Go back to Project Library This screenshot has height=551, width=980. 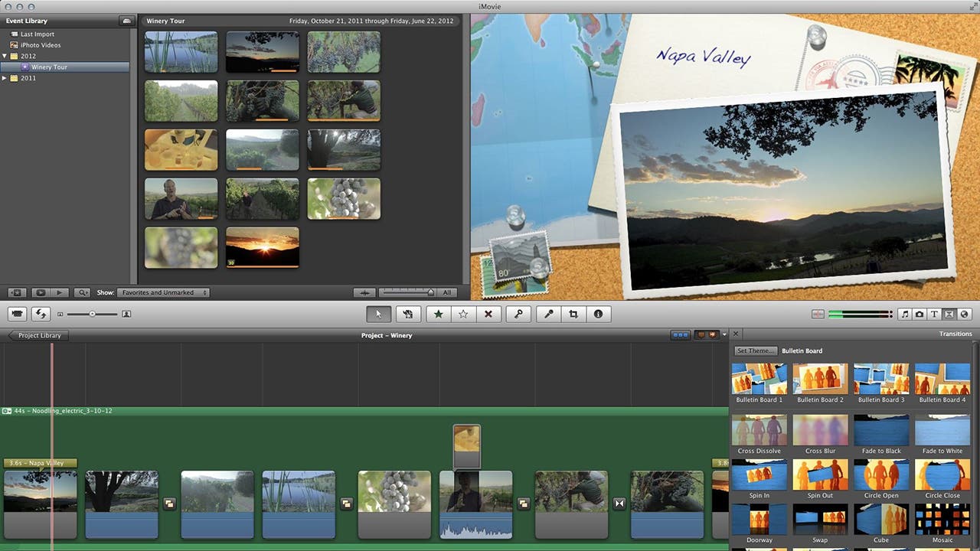pos(38,335)
